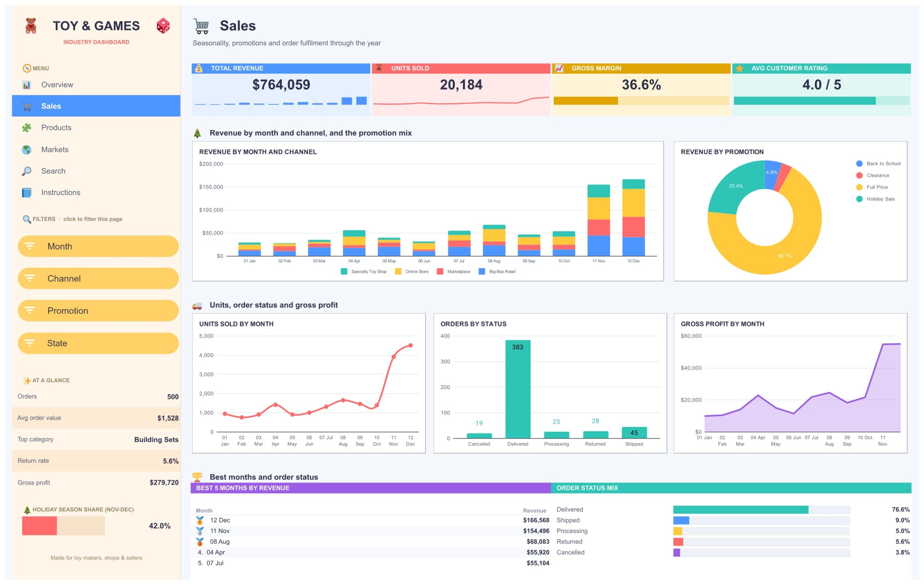This screenshot has height=585, width=924.
Task: Click the gold medal icon for 12 Dec
Action: 200,520
